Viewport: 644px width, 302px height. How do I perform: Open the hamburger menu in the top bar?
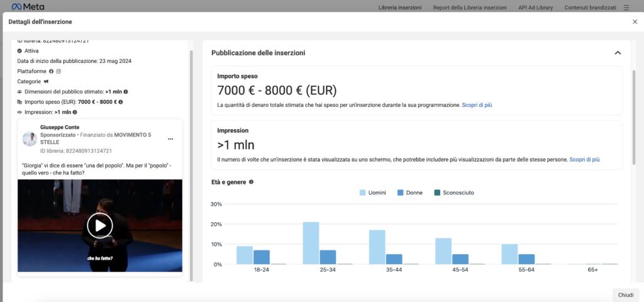tap(626, 8)
